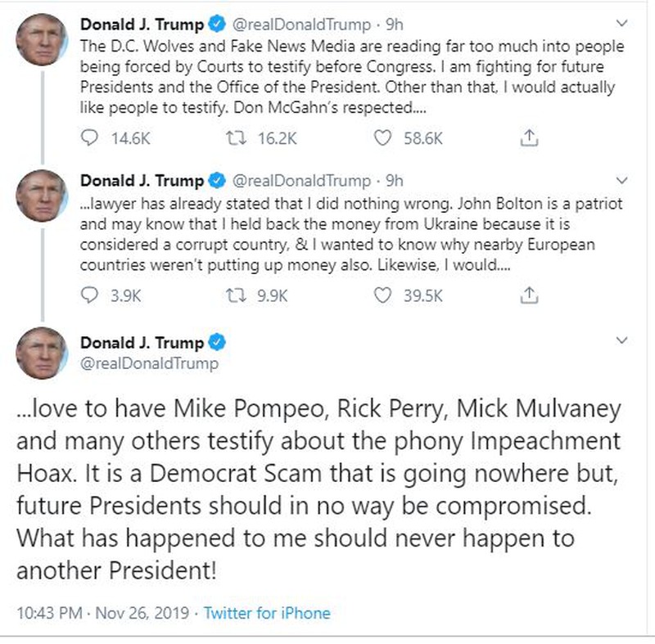The width and height of the screenshot is (655, 644).
Task: Open the profile avatar on the main tweet
Action: [x=42, y=355]
